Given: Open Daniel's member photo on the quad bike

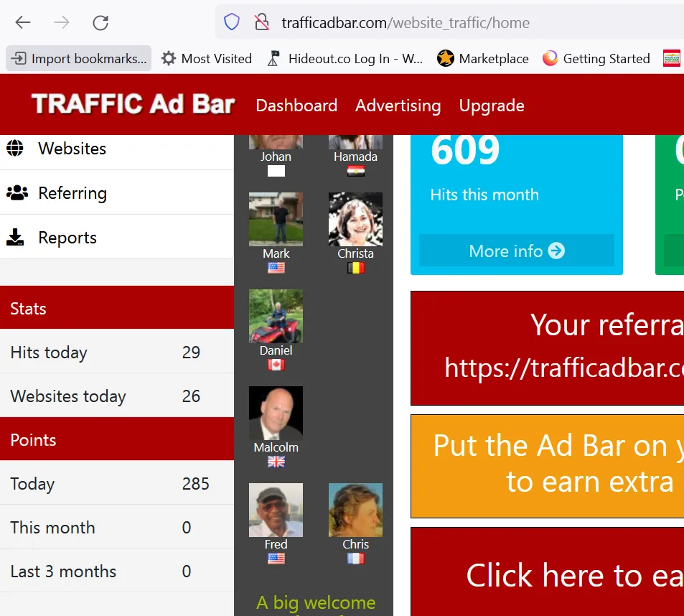Looking at the screenshot, I should tap(276, 316).
